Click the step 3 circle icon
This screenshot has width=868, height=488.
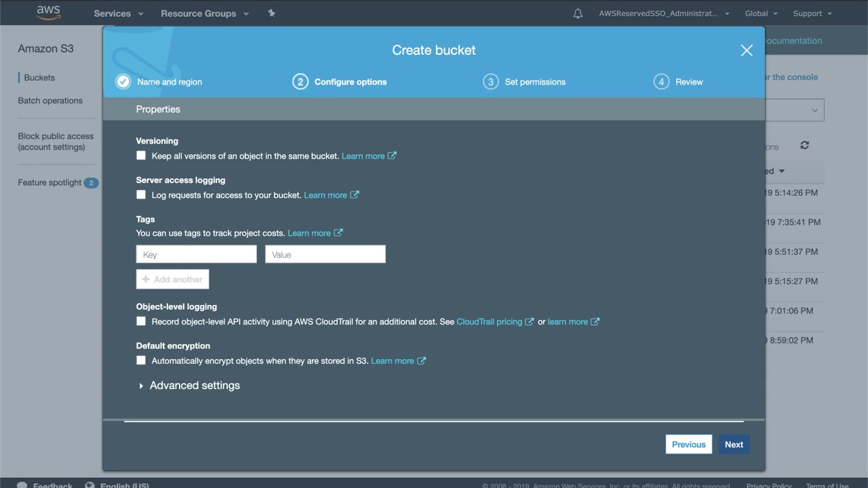click(x=490, y=81)
